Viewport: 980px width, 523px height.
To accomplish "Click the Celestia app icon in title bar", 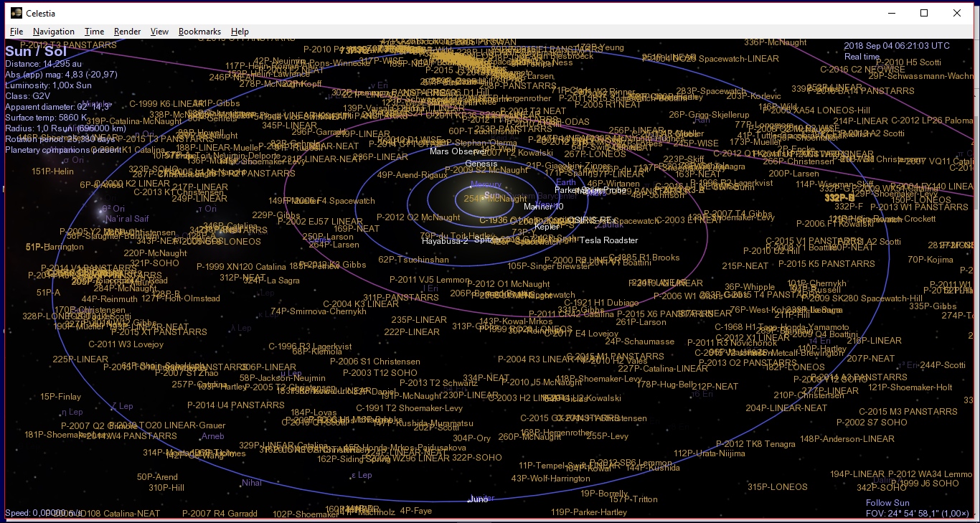I will (16, 13).
